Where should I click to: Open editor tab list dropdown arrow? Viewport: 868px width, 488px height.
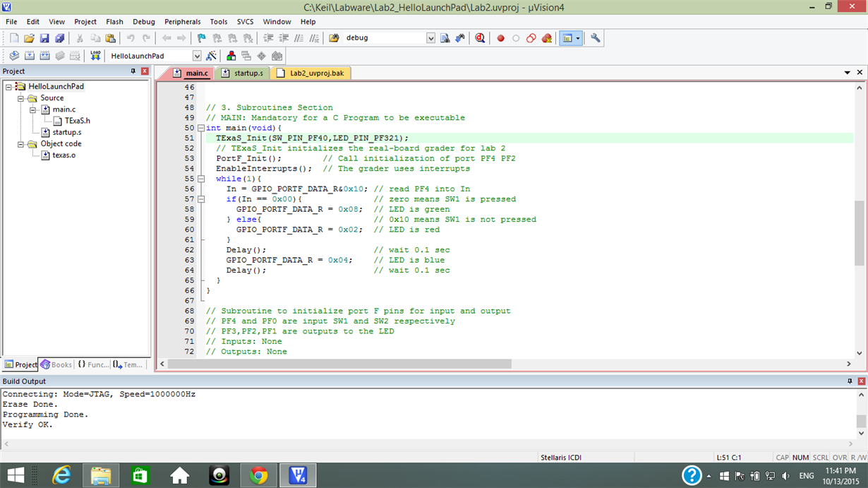[x=848, y=73]
